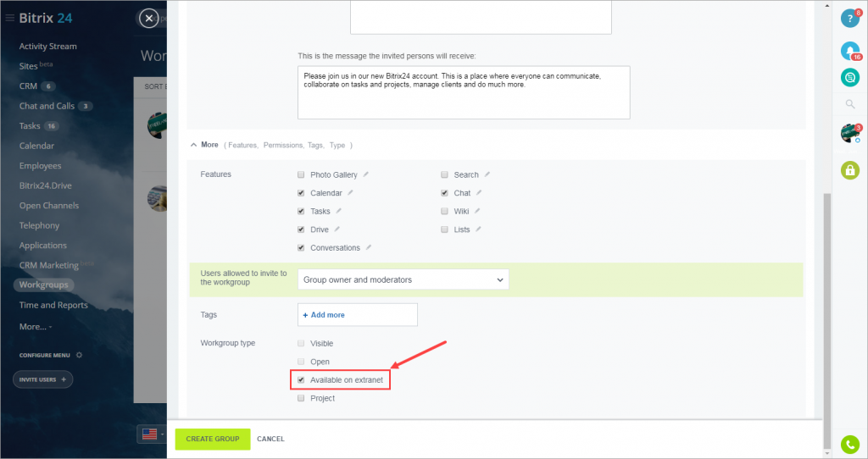Click the vertical scrollbar of the form
868x459 pixels.
tap(827, 321)
